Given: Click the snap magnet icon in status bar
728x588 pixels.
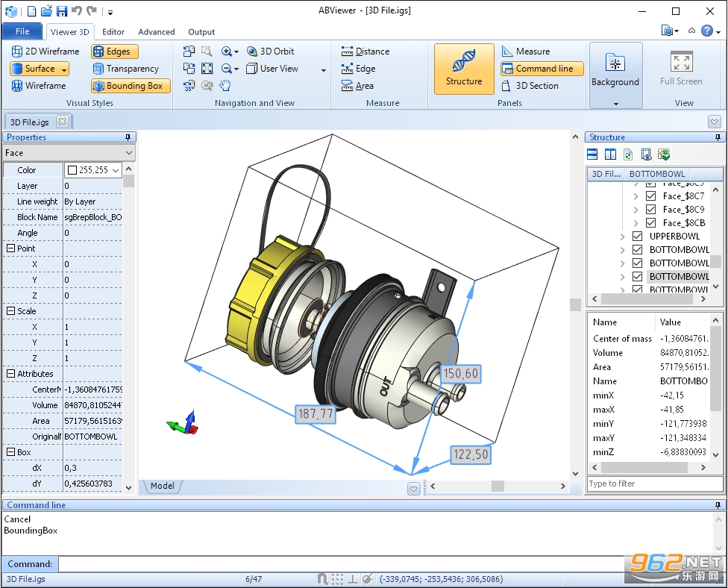Looking at the screenshot, I should point(322,579).
